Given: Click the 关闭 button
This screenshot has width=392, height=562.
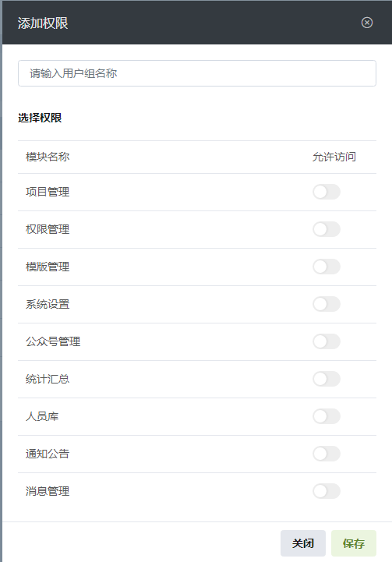Looking at the screenshot, I should [303, 543].
